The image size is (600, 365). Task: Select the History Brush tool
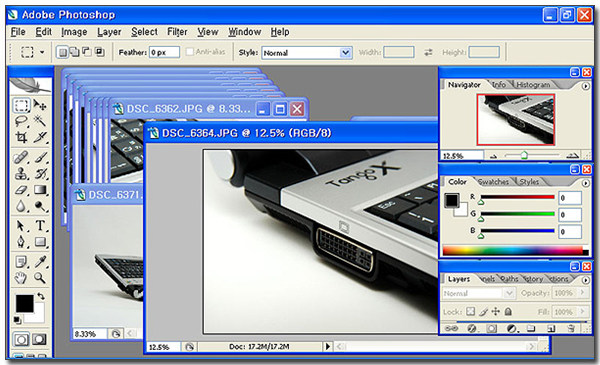pos(40,174)
